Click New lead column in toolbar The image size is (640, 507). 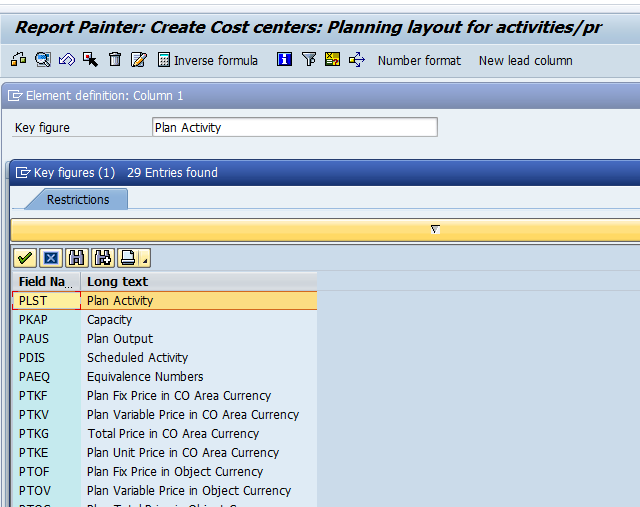click(x=525, y=60)
